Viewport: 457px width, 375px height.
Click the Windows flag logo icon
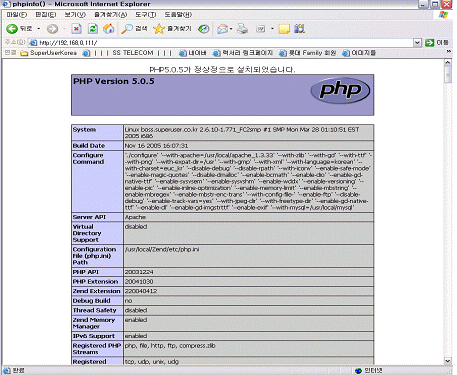[443, 15]
